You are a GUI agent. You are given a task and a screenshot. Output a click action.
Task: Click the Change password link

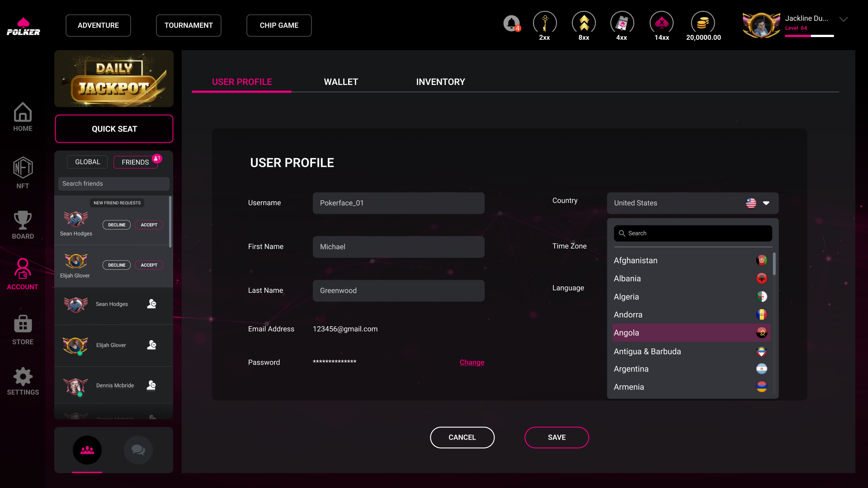click(472, 362)
